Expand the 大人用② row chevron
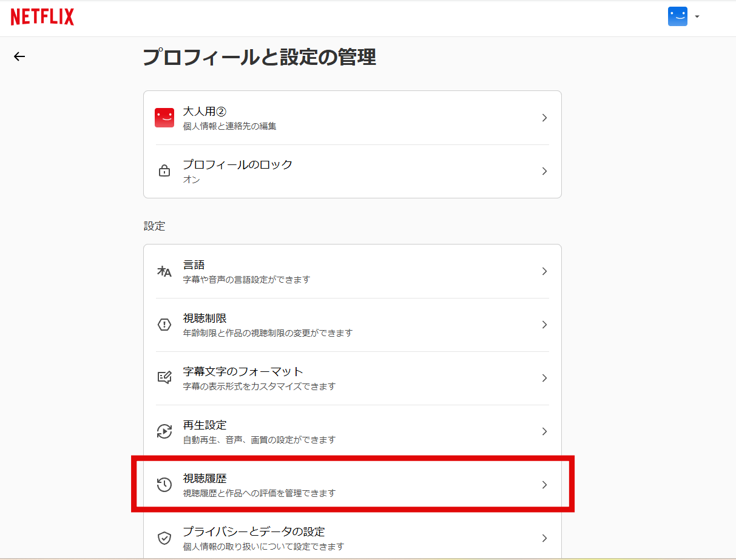Screen dimensions: 736x560 544,118
